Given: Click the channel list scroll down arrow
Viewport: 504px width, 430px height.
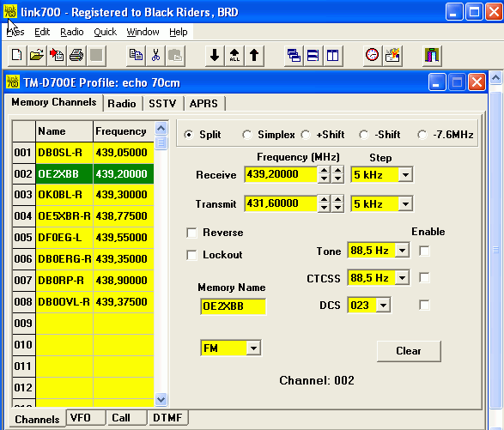Looking at the screenshot, I should click(x=161, y=399).
